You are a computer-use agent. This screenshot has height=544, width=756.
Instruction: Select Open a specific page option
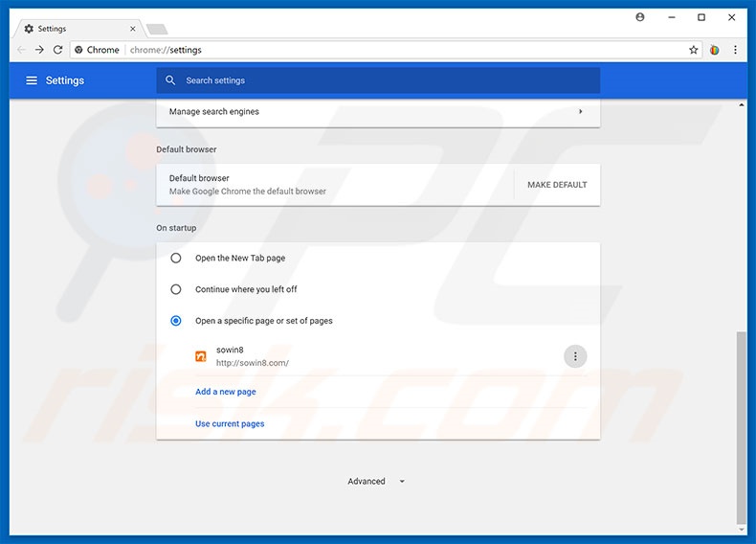(176, 321)
